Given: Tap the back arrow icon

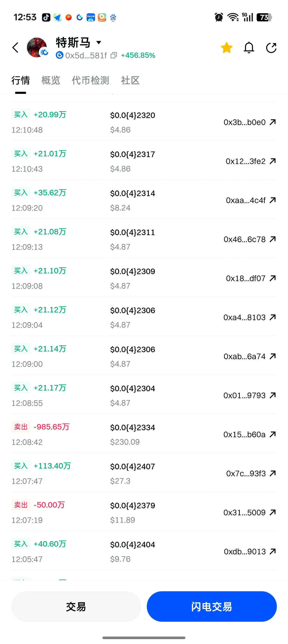Looking at the screenshot, I should [16, 47].
